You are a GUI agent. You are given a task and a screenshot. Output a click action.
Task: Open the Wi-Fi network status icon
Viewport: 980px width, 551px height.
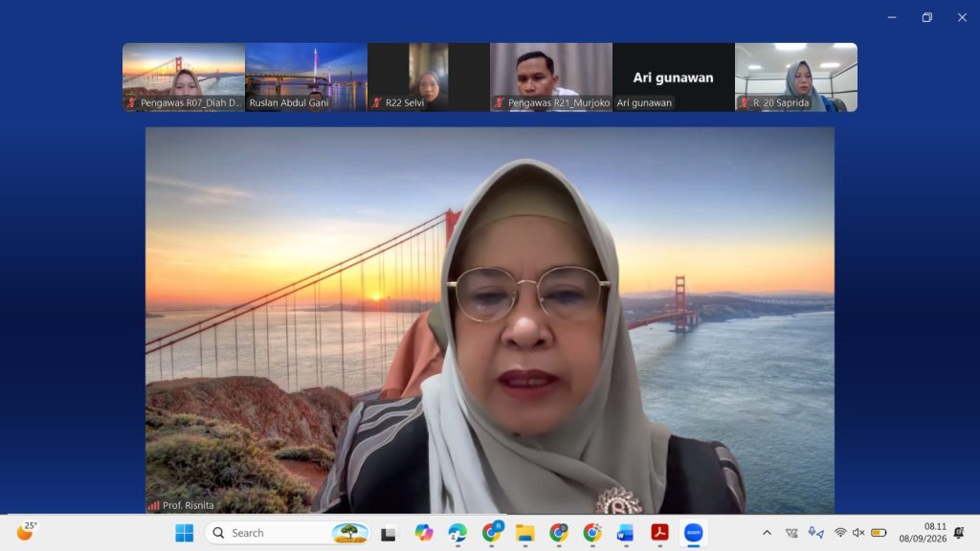(840, 533)
